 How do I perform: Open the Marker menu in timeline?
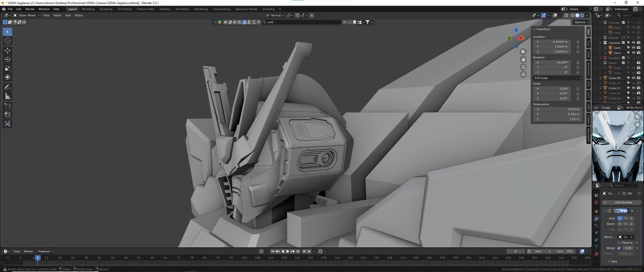pos(28,251)
